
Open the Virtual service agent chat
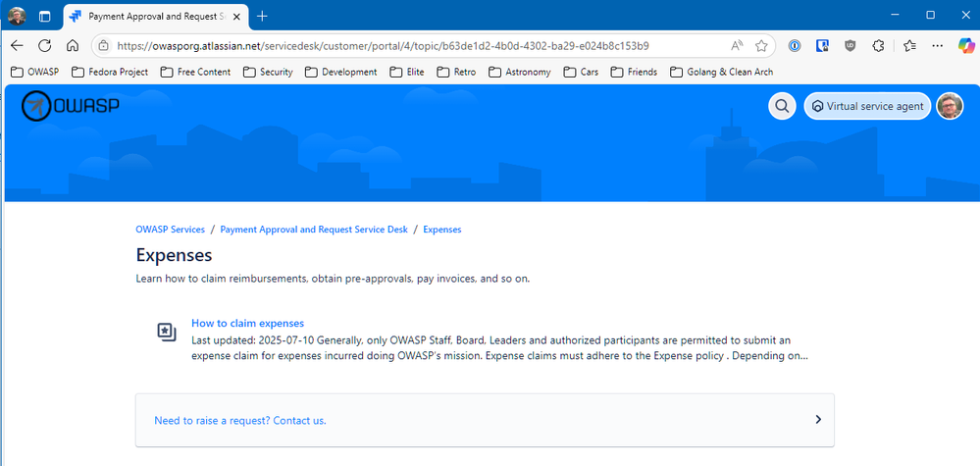[867, 106]
